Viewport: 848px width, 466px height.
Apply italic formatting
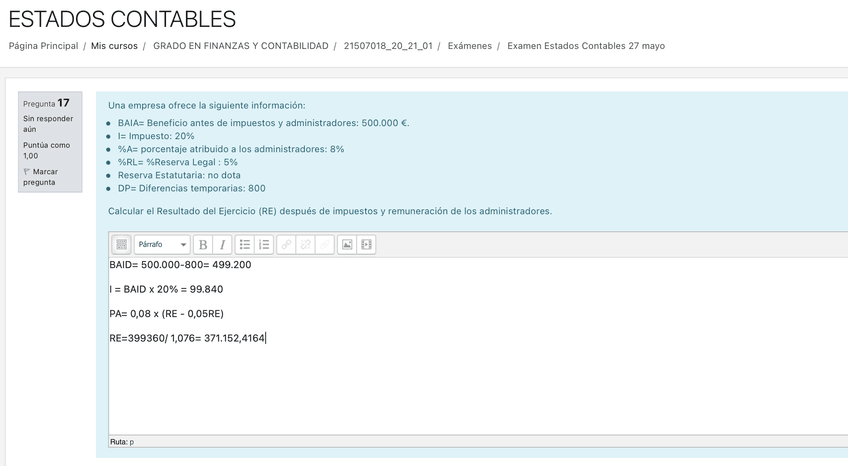(x=222, y=244)
